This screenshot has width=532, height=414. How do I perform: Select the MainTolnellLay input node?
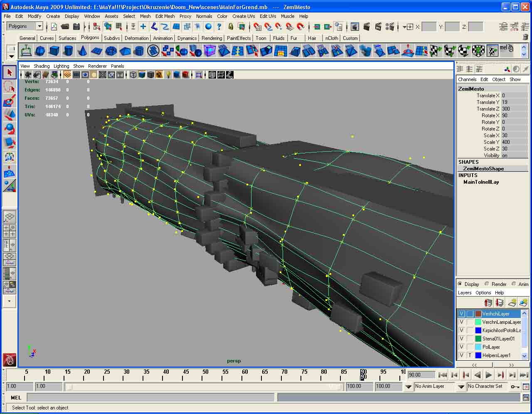[481, 182]
